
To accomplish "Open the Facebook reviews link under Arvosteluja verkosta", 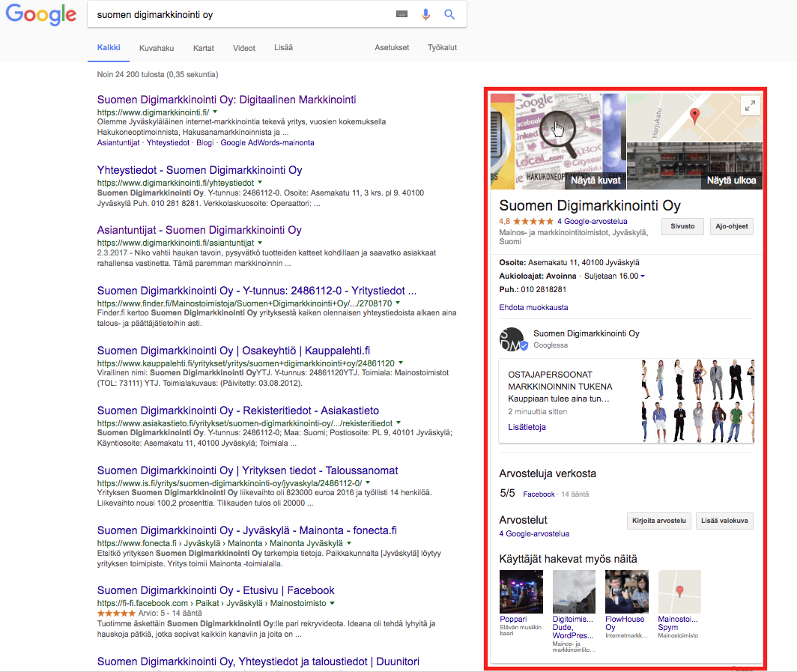I will click(x=539, y=494).
